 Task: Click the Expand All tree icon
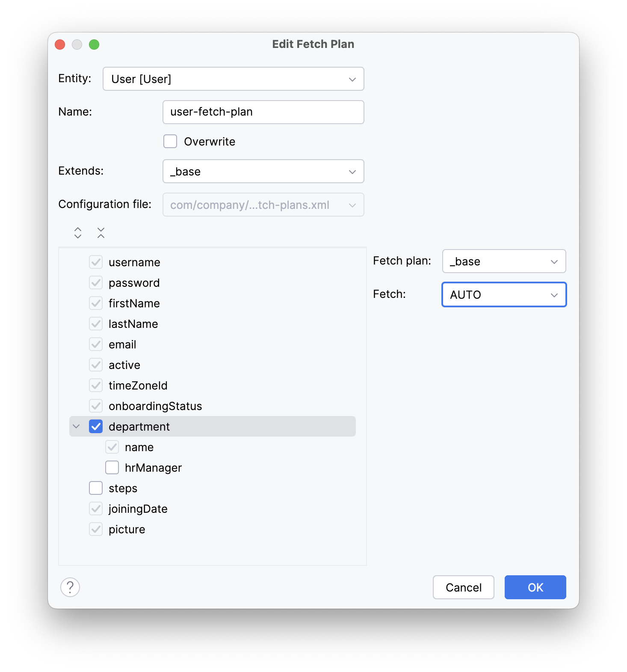tap(78, 233)
